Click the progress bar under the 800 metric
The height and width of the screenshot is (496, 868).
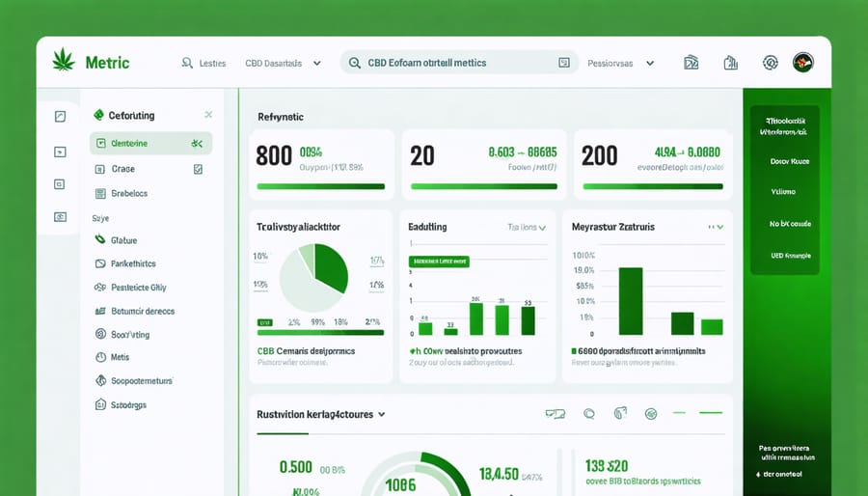(320, 186)
